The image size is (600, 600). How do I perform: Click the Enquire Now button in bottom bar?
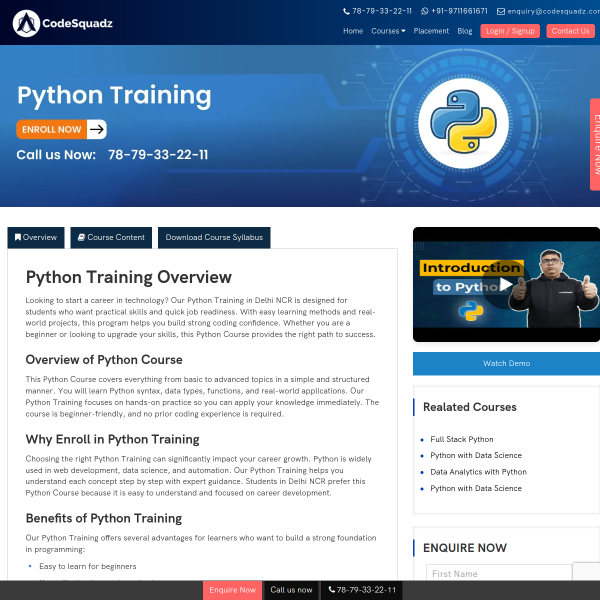coord(232,590)
